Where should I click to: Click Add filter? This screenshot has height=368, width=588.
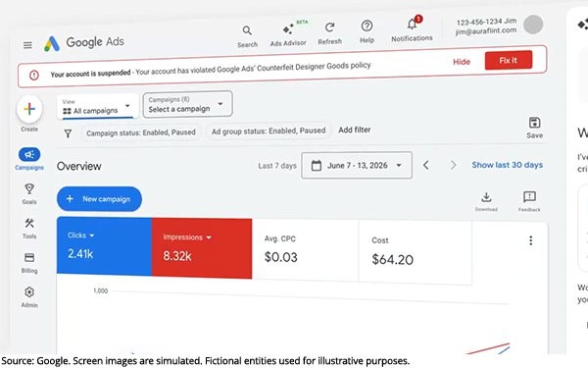(x=355, y=130)
